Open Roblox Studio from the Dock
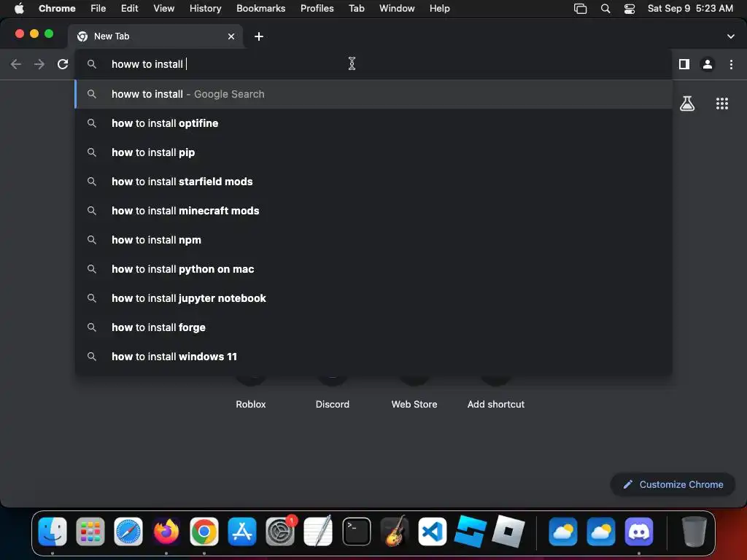The image size is (747, 560). (x=471, y=532)
